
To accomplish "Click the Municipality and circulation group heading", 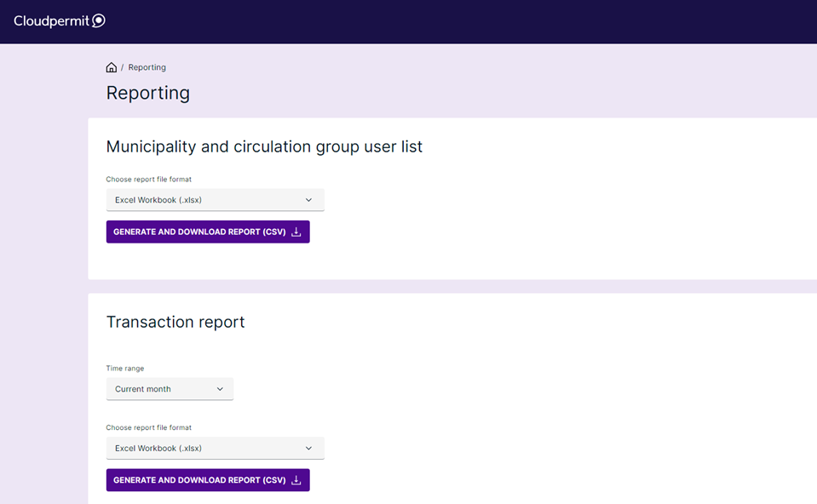I will 263,146.
